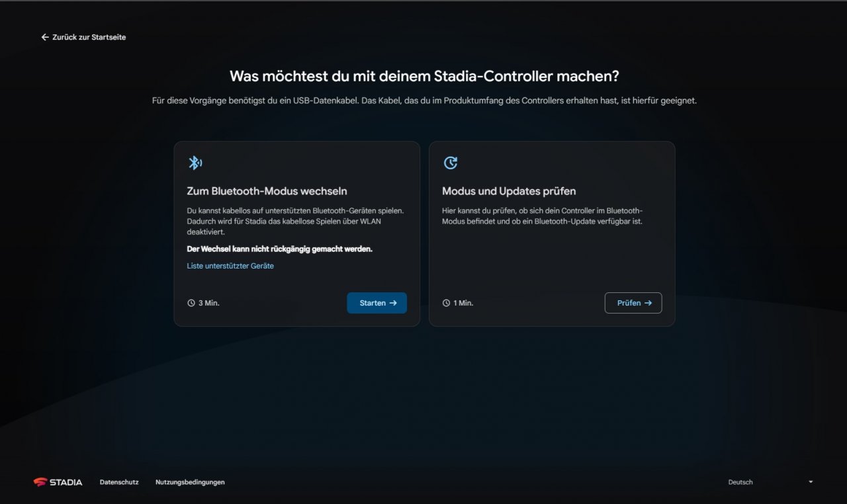Click the Prüfen button

tap(633, 303)
